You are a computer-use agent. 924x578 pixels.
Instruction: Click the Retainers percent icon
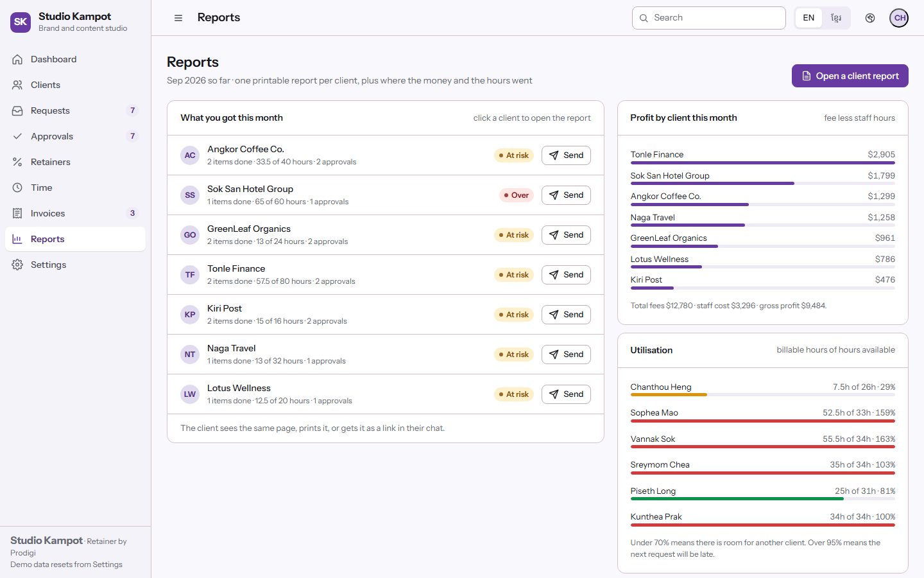(x=17, y=162)
